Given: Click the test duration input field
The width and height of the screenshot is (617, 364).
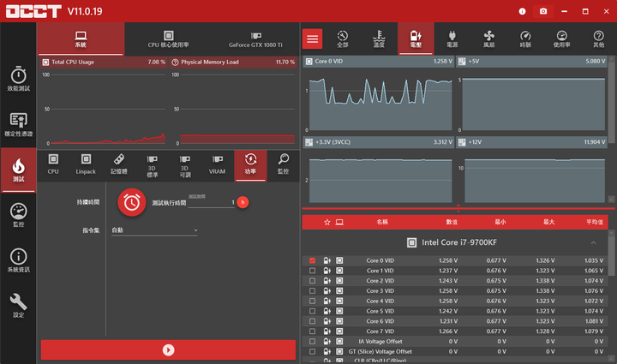Looking at the screenshot, I should pyautogui.click(x=212, y=202).
